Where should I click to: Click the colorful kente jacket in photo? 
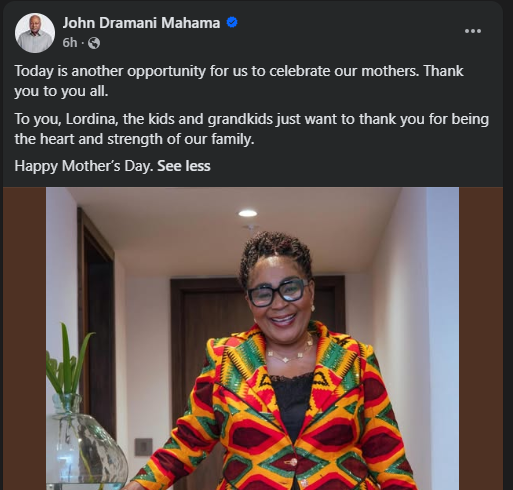click(x=276, y=408)
